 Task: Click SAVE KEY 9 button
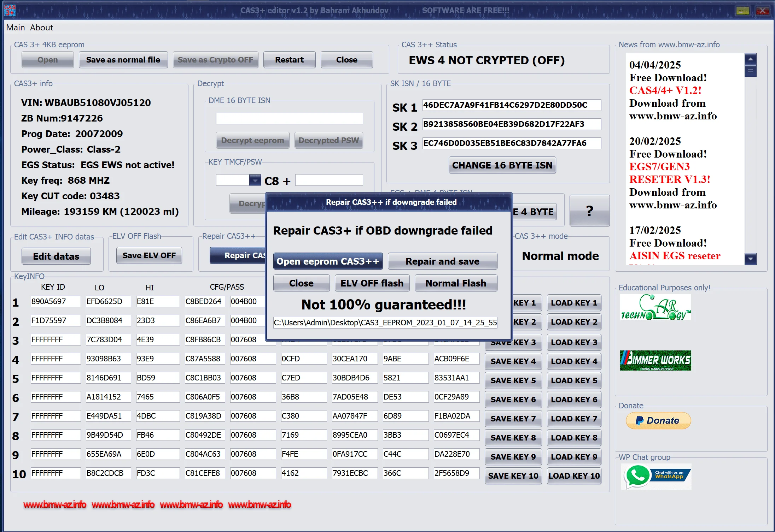tap(513, 457)
